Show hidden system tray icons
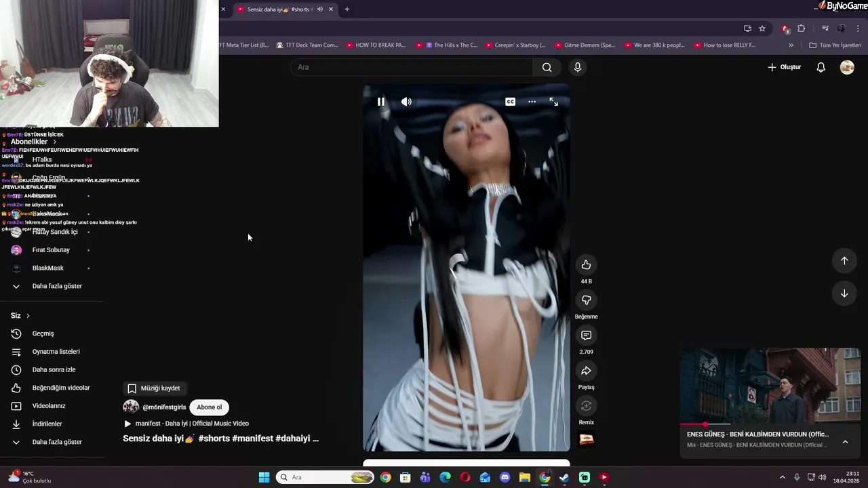 coord(782,477)
